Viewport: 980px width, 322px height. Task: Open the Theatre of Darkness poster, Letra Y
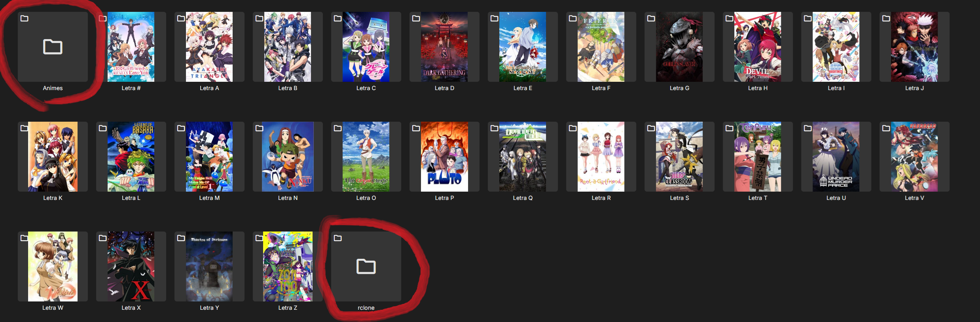click(x=209, y=266)
